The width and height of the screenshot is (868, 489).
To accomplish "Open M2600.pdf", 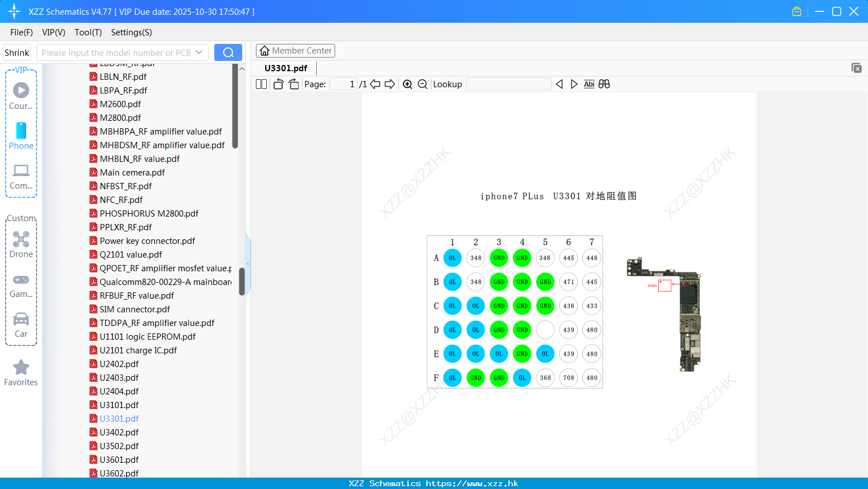I will pos(115,104).
